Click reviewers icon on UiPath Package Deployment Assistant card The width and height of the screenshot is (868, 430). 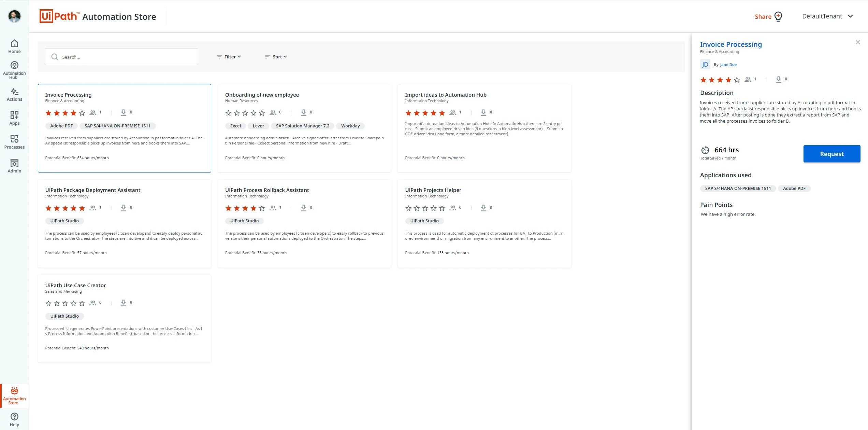[x=93, y=208]
